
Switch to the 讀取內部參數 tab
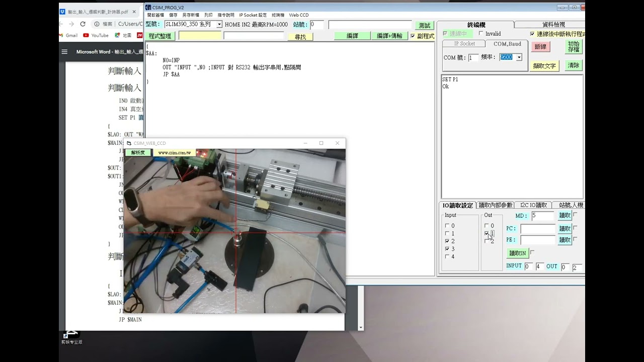496,205
